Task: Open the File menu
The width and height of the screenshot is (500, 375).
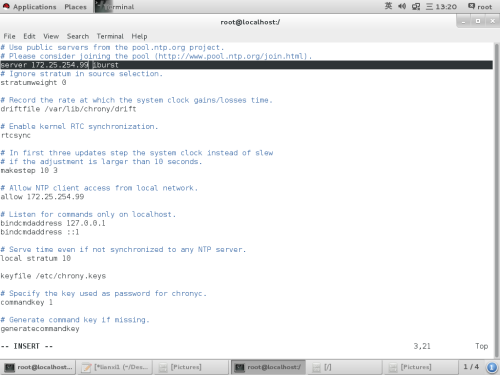Action: point(9,36)
